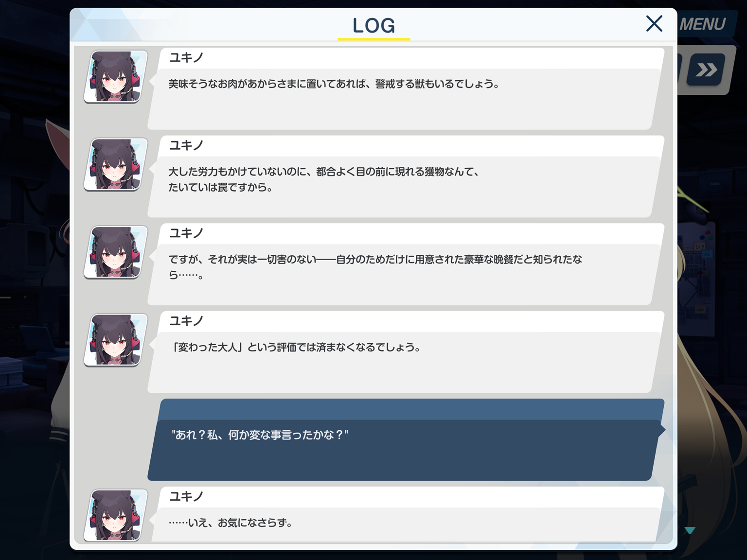Viewport: 747px width, 560px height.
Task: Click the blue player reply あれ？私、何か変な事言ったかな？
Action: point(260,435)
